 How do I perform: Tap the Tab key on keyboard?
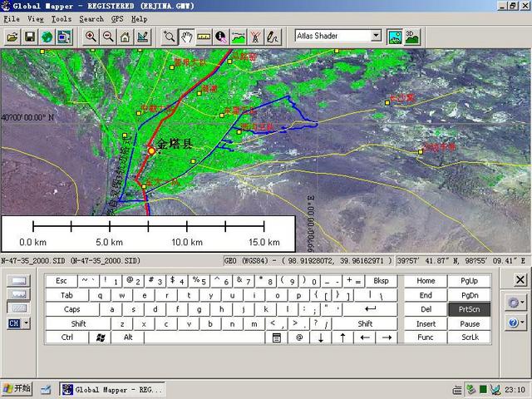tap(66, 295)
